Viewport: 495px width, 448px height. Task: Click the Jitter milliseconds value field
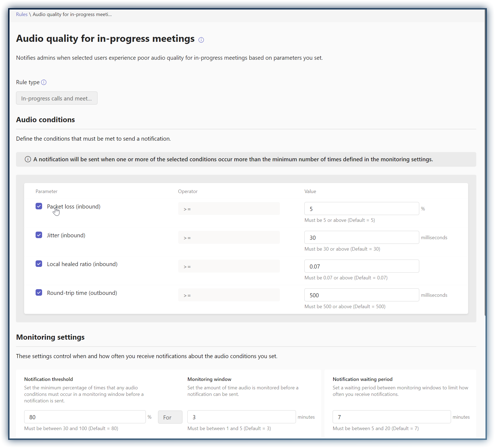[361, 238]
